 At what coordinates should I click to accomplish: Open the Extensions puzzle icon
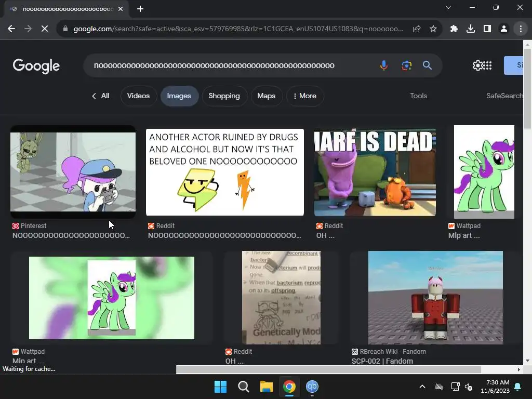(x=454, y=29)
